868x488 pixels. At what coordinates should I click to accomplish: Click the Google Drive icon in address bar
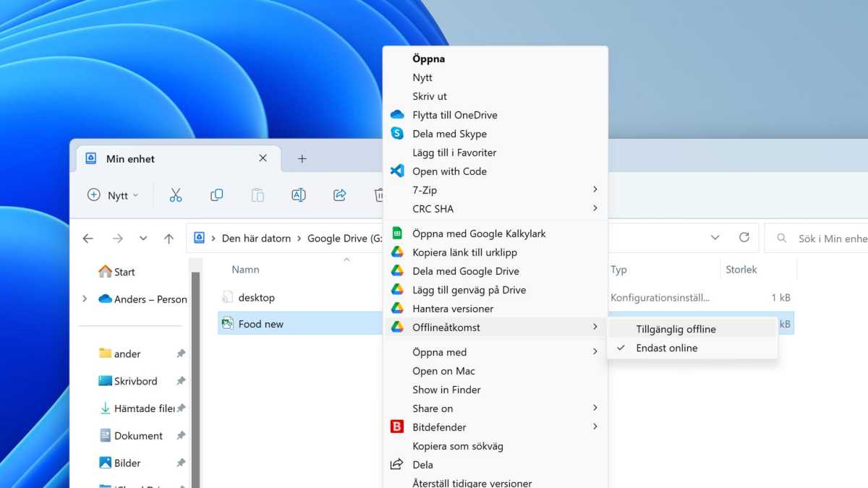point(200,238)
